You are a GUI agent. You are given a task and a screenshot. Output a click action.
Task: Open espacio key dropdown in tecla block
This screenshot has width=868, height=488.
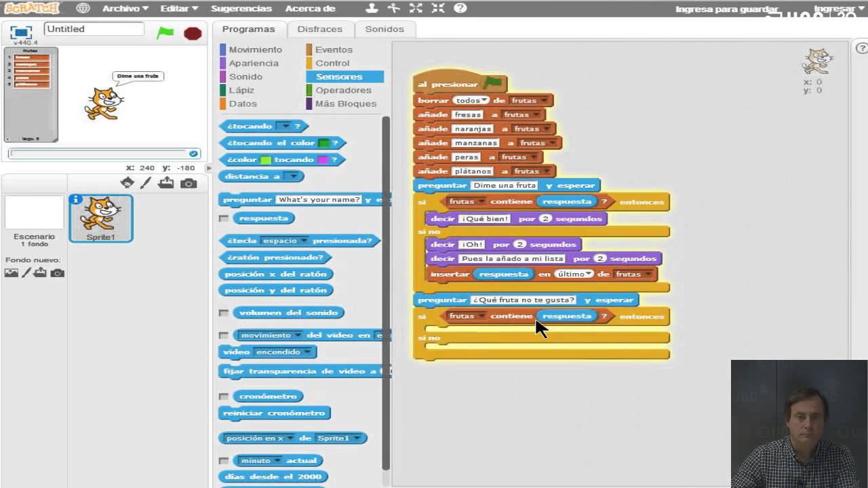[305, 241]
